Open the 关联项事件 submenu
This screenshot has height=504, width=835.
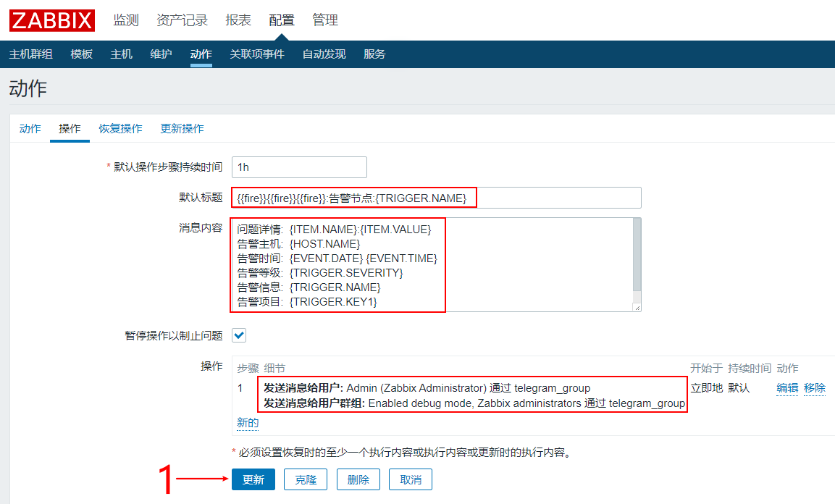pyautogui.click(x=257, y=54)
